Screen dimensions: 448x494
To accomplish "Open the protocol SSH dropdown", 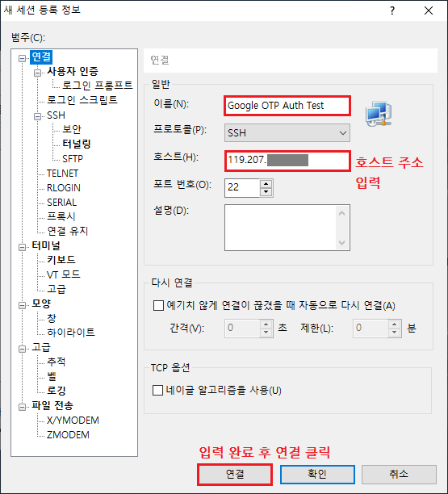I will tap(287, 132).
